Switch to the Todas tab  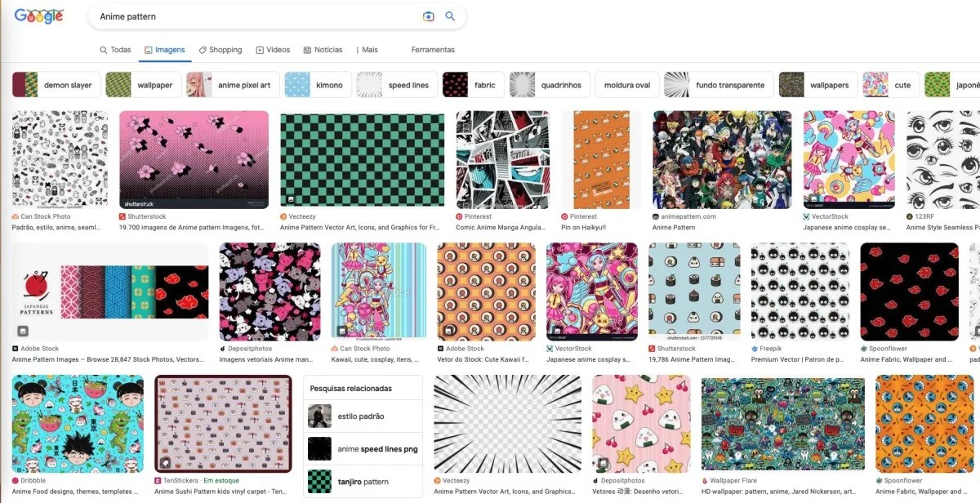tap(115, 50)
